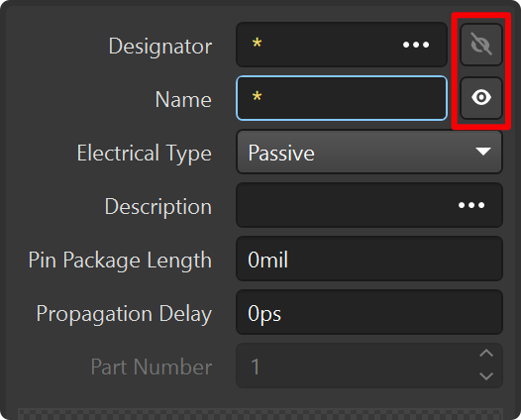The image size is (521, 420).
Task: Click the asterisk in Name field
Action: point(257,97)
